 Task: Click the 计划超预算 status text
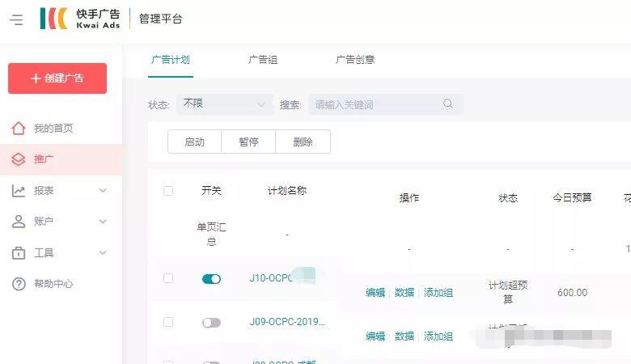click(x=508, y=292)
